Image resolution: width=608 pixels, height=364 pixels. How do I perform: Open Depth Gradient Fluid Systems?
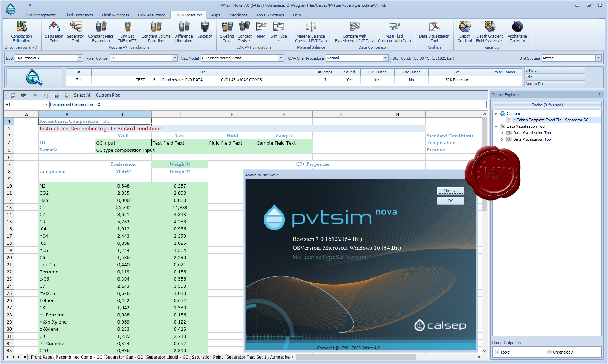pyautogui.click(x=490, y=31)
